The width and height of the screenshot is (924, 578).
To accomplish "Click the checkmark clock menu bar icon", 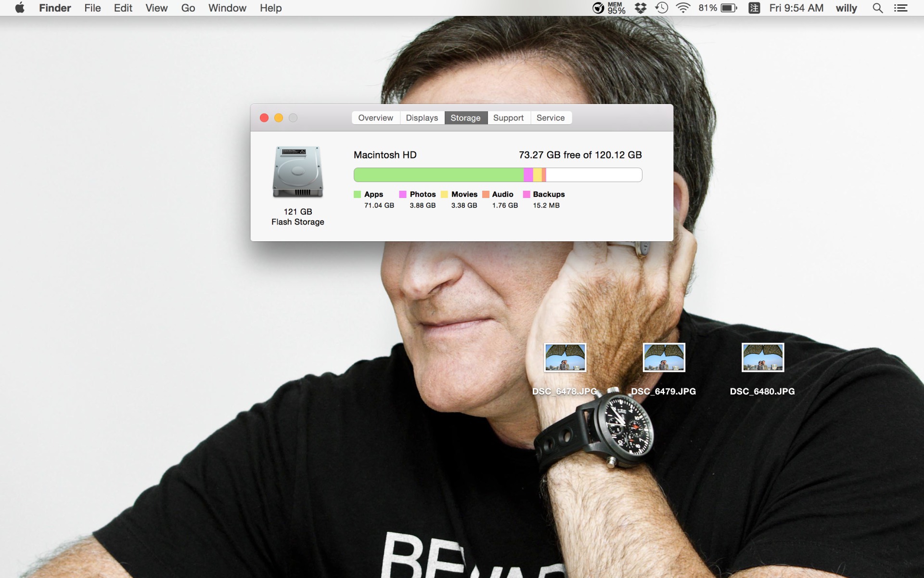I will (x=598, y=8).
